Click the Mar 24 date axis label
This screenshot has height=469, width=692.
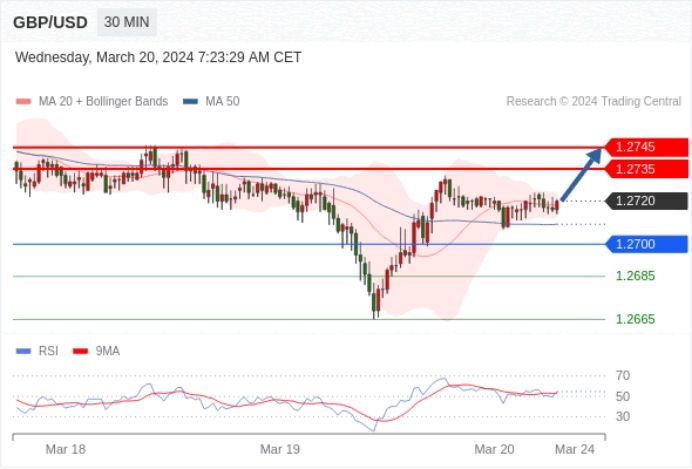[575, 450]
